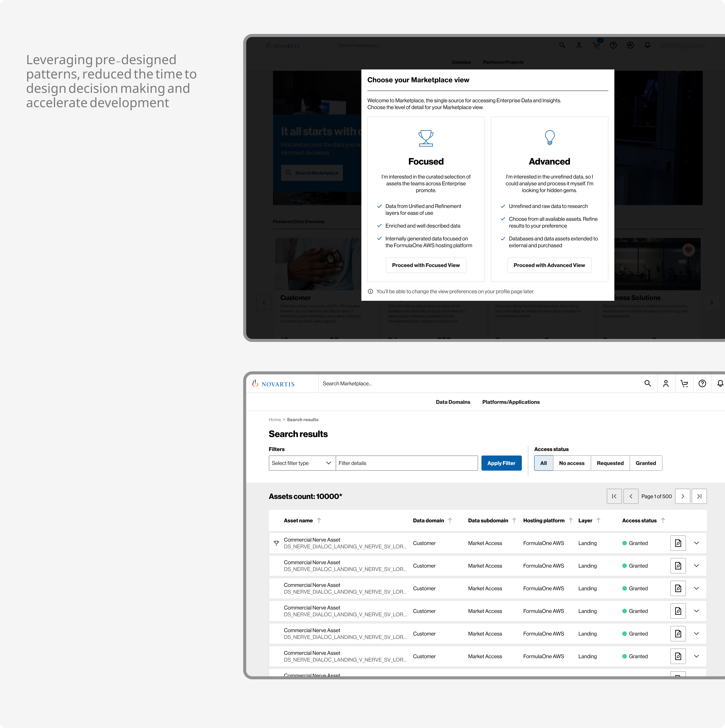725x728 pixels.
Task: Open the user profile icon in the dimmed header
Action: point(579,45)
